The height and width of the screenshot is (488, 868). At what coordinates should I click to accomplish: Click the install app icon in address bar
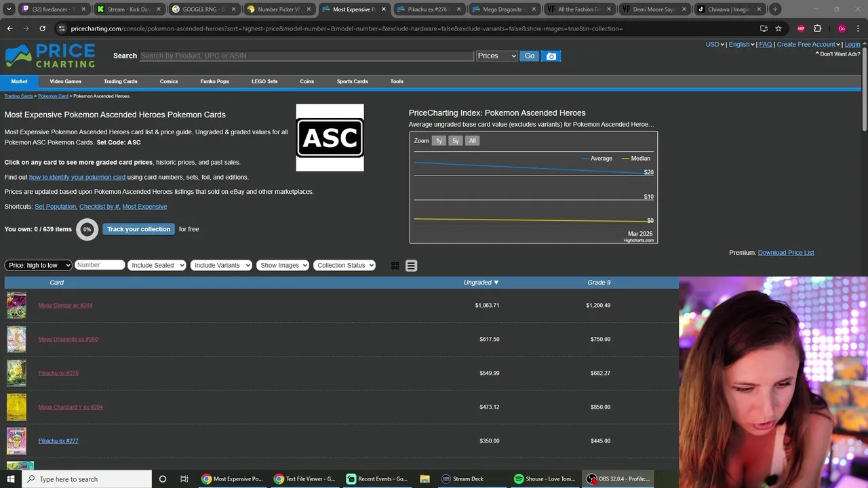pos(764,28)
